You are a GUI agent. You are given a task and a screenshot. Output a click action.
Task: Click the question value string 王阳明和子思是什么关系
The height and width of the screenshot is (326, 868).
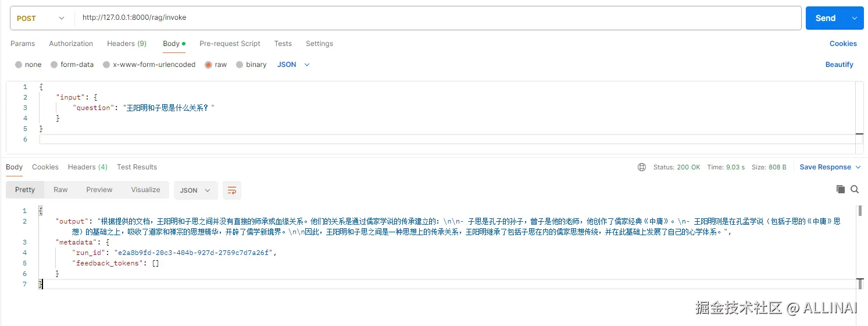tap(169, 108)
